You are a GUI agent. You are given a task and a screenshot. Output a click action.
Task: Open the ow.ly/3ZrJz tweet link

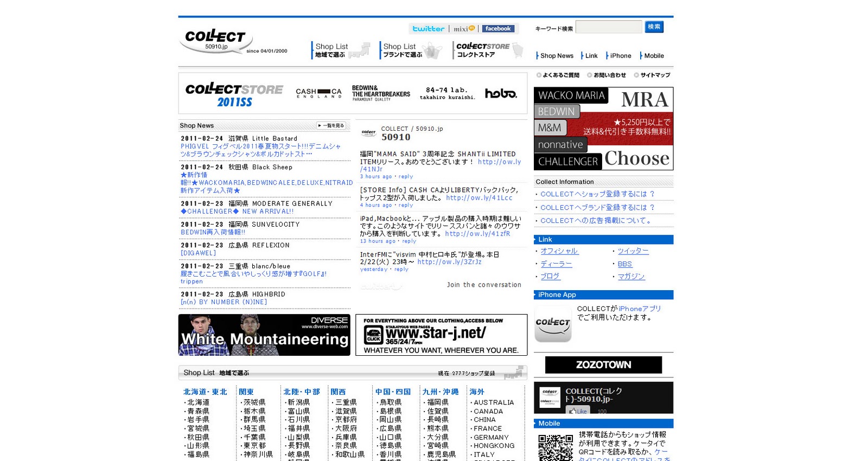pyautogui.click(x=449, y=262)
